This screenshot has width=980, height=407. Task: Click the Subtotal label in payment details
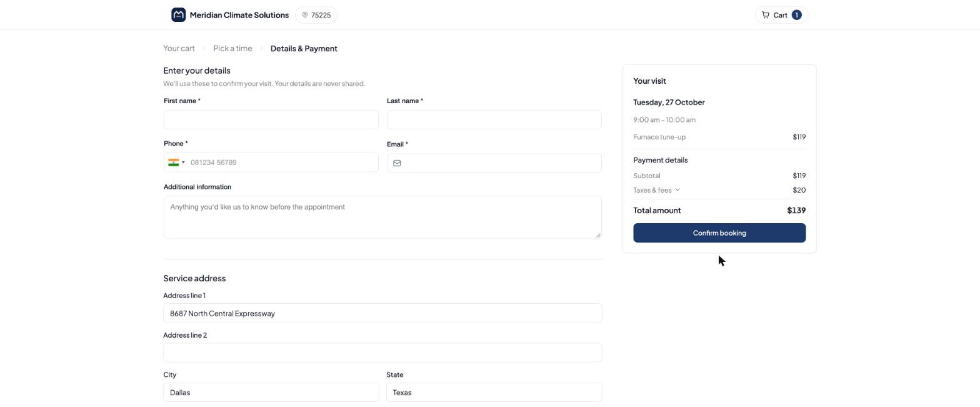[646, 176]
